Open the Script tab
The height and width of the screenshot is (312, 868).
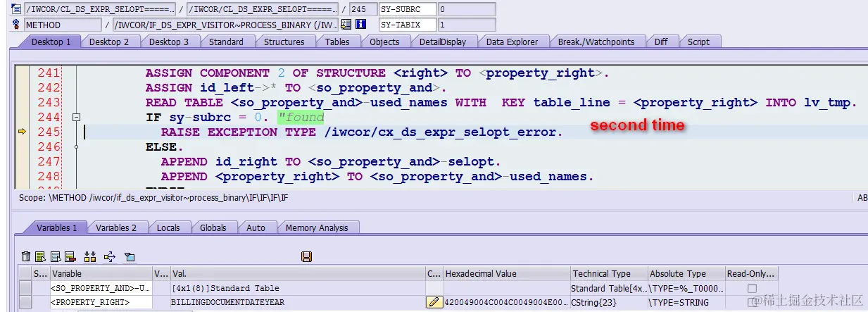pyautogui.click(x=698, y=42)
